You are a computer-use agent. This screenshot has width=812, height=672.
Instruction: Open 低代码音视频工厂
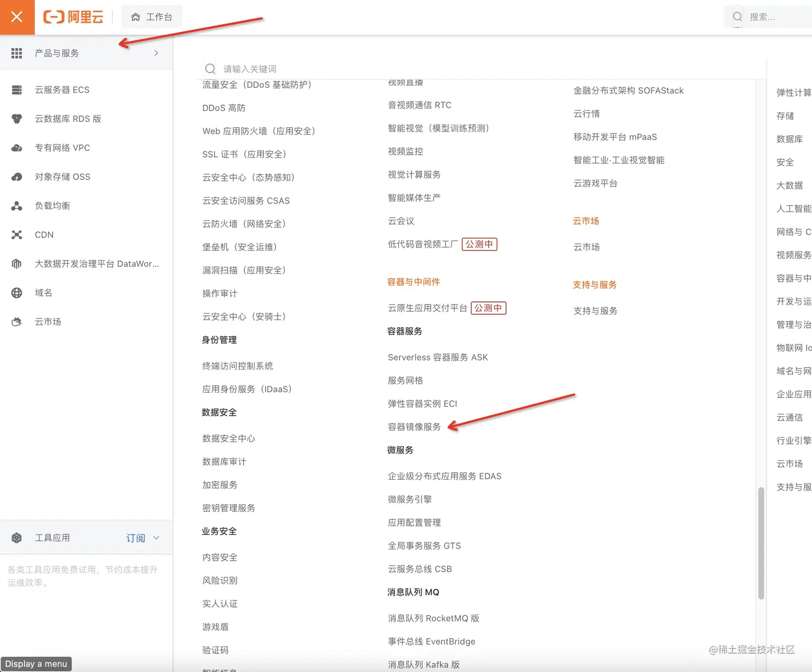[x=423, y=244]
